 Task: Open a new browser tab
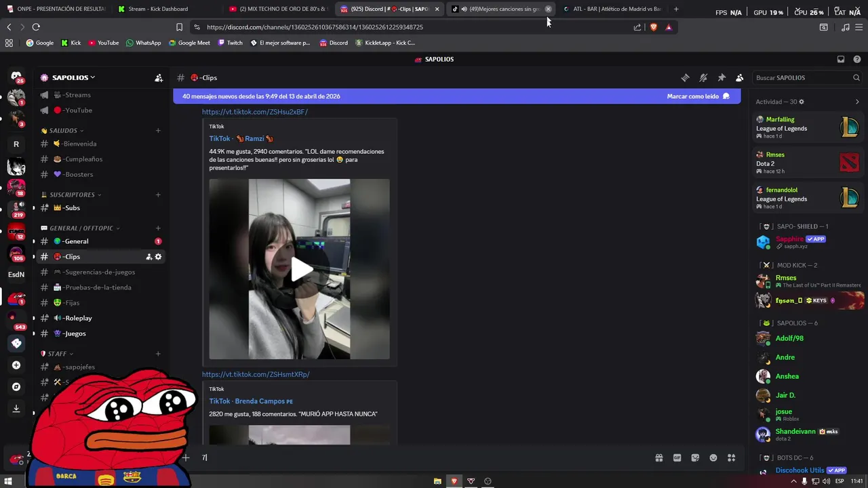676,9
